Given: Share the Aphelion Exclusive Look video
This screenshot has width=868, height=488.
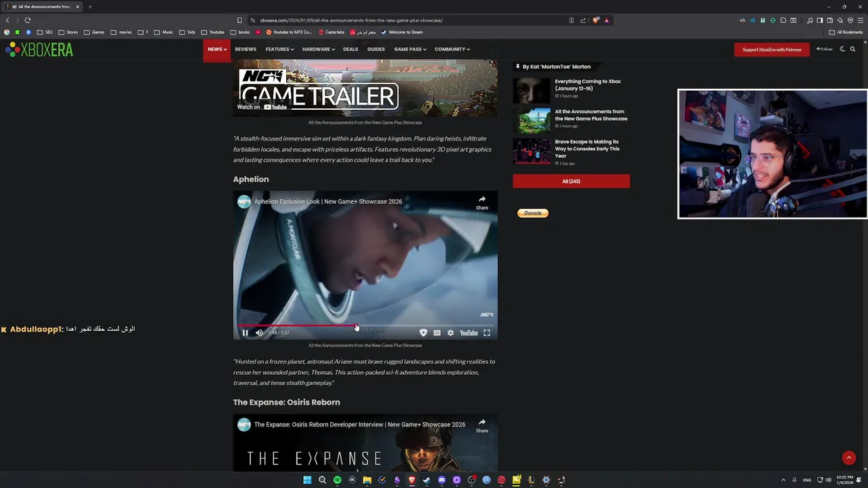Looking at the screenshot, I should click(481, 202).
